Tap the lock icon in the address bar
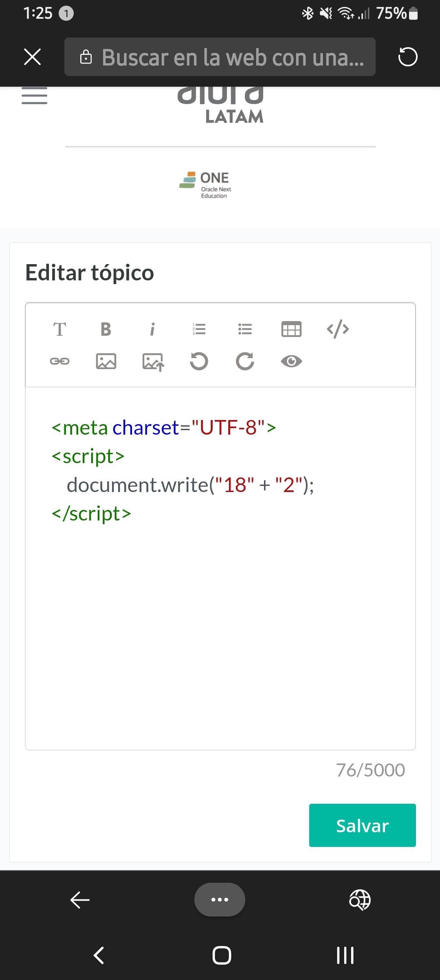Viewport: 440px width, 980px height. [x=86, y=57]
